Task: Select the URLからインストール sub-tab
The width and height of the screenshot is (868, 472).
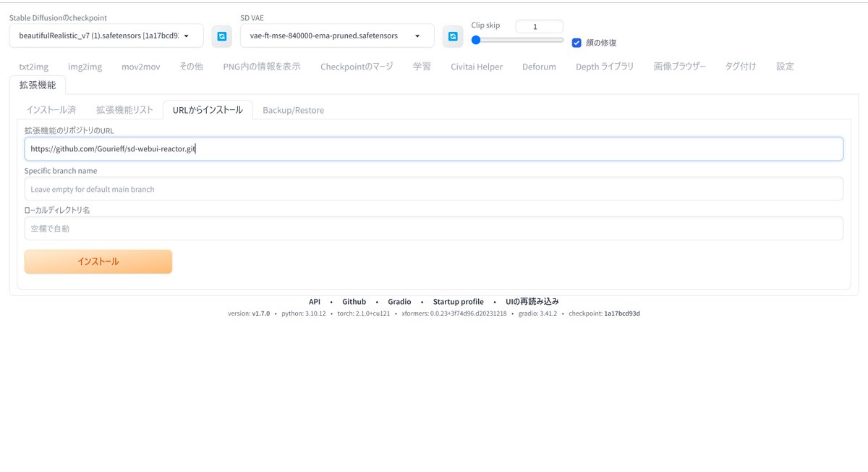Action: [208, 110]
